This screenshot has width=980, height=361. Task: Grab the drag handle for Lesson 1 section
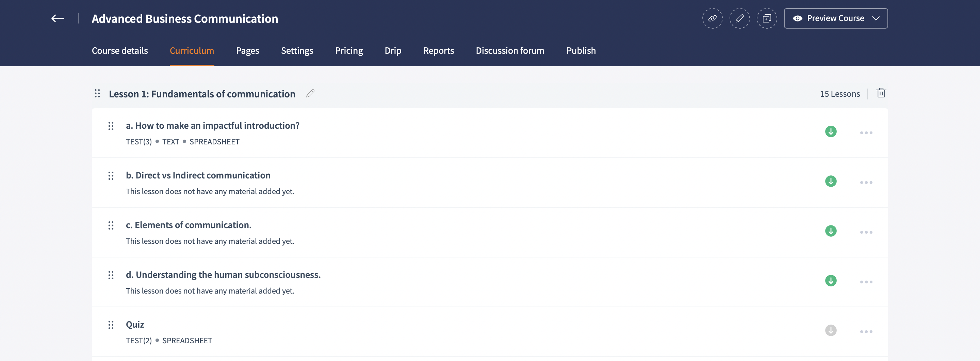[x=97, y=93]
